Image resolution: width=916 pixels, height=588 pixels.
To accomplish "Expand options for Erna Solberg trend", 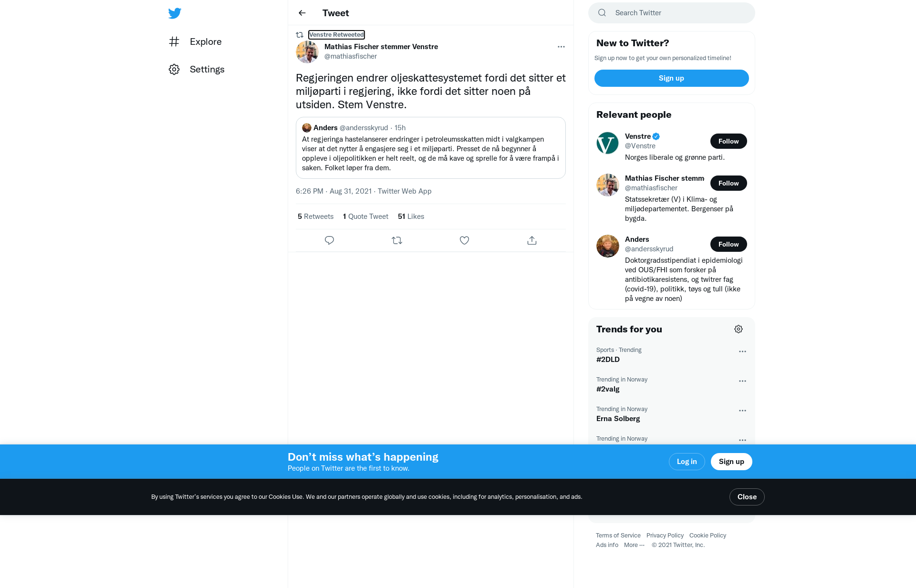I will pyautogui.click(x=742, y=411).
